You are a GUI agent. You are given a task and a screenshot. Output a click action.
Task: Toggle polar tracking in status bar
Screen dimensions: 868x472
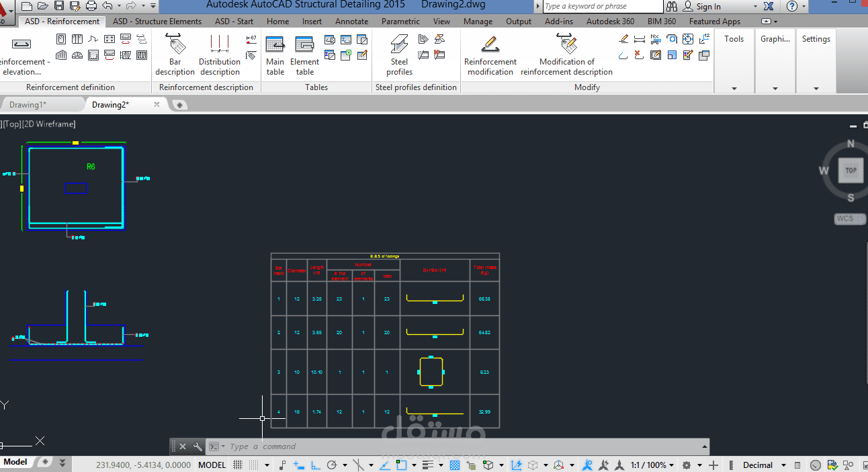331,465
